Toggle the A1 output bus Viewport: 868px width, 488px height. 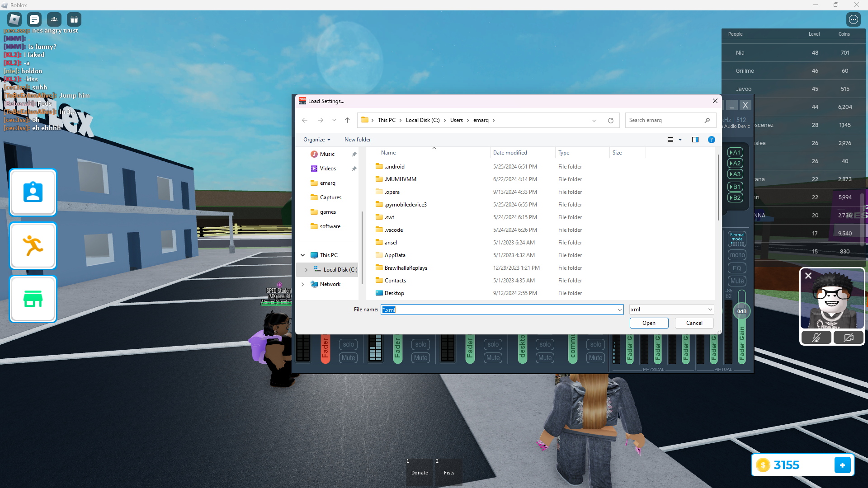(x=736, y=152)
